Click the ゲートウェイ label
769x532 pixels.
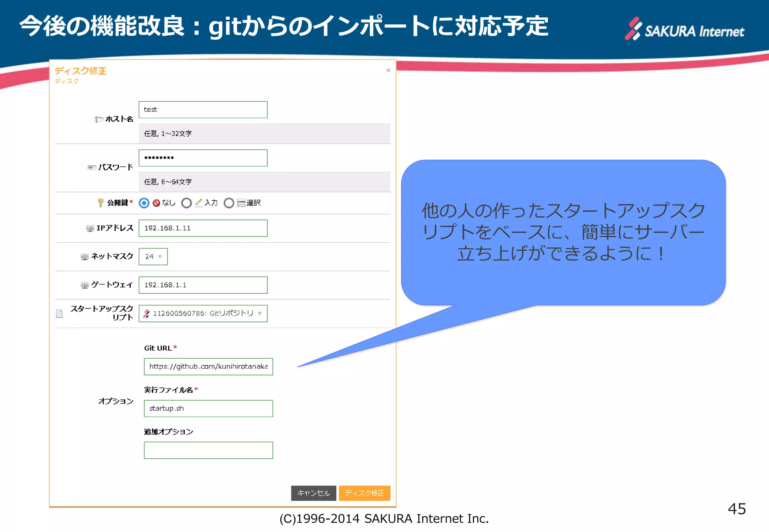[112, 285]
